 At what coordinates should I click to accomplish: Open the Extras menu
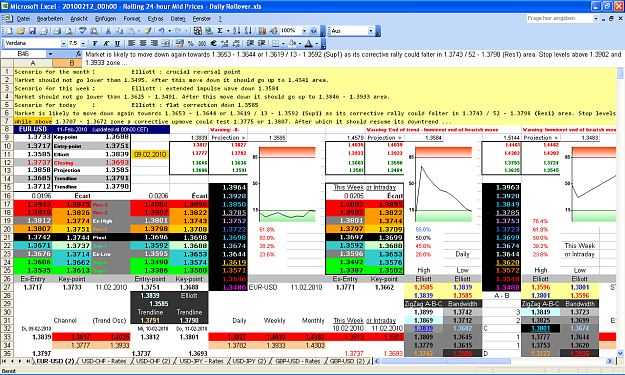click(x=155, y=18)
